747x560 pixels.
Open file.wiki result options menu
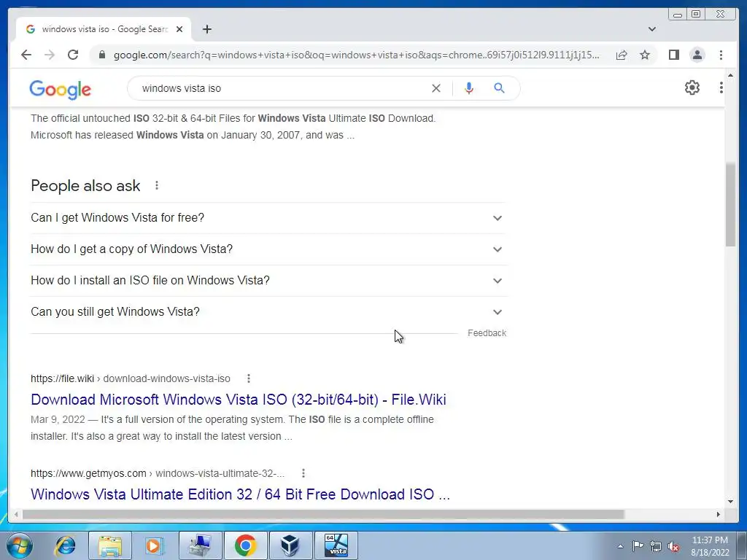(x=248, y=378)
